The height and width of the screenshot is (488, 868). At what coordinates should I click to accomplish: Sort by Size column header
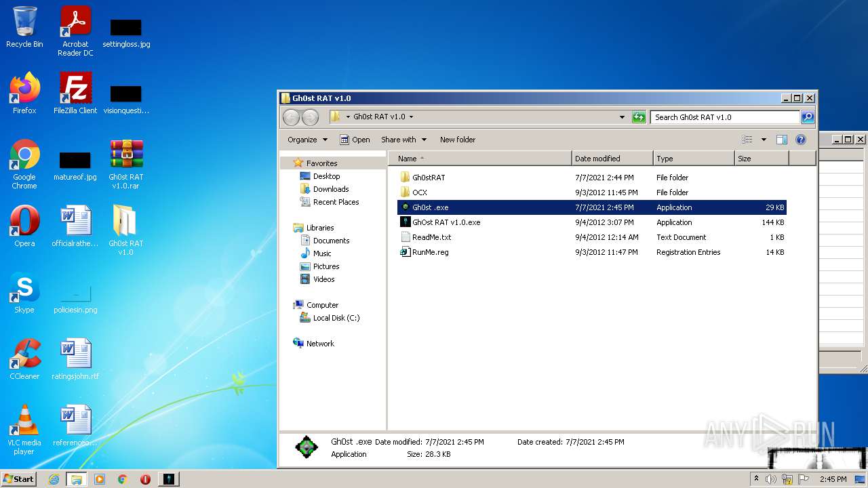pyautogui.click(x=762, y=159)
